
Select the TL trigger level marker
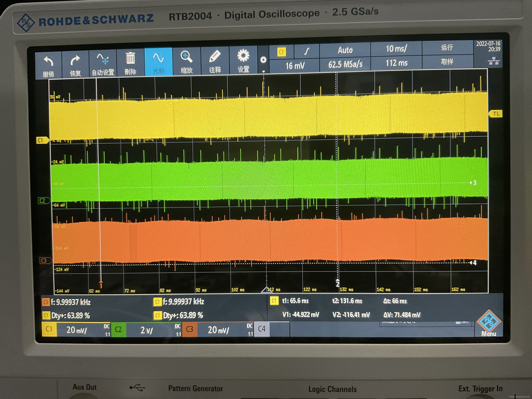(x=495, y=114)
